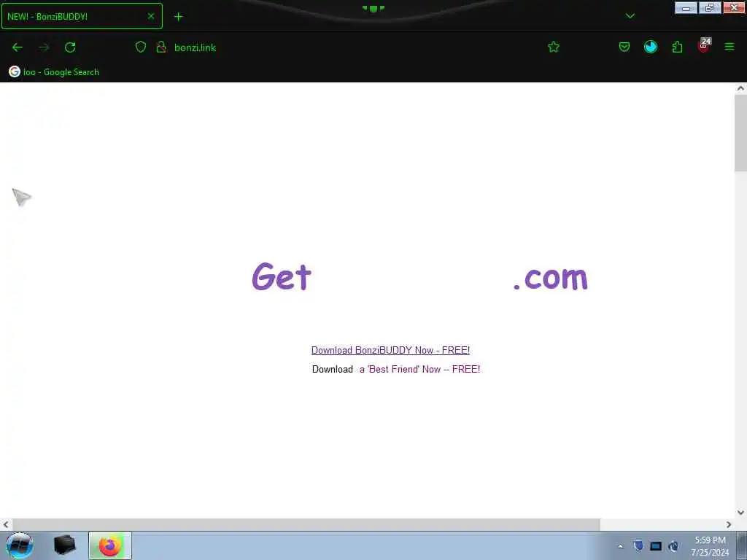Screen dimensions: 747x560
Task: Click the purple 'Get' logo text
Action: (x=282, y=276)
